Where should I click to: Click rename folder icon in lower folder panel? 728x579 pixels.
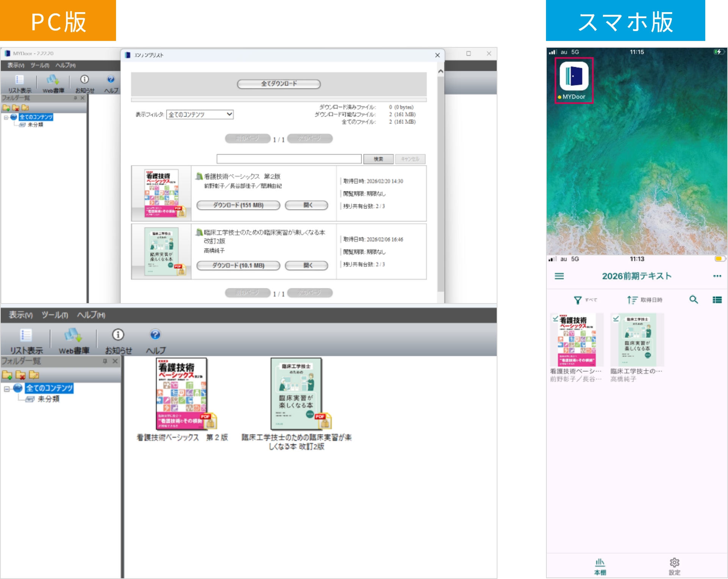(34, 375)
